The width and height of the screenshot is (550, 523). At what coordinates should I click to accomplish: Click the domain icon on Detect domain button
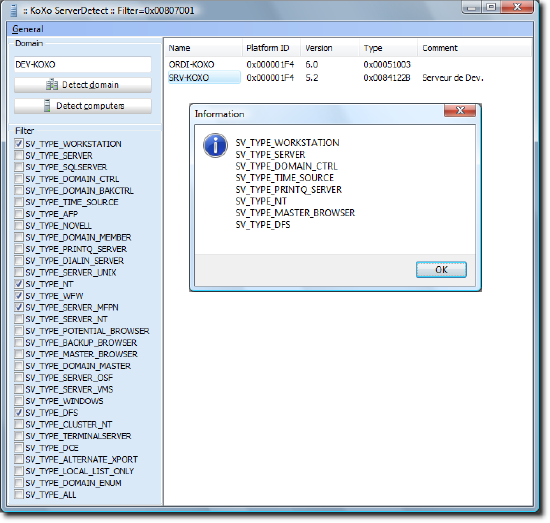coord(52,85)
